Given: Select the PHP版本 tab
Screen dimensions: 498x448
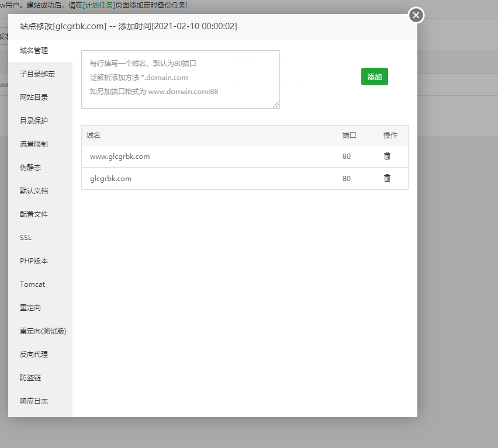Looking at the screenshot, I should pyautogui.click(x=40, y=261).
